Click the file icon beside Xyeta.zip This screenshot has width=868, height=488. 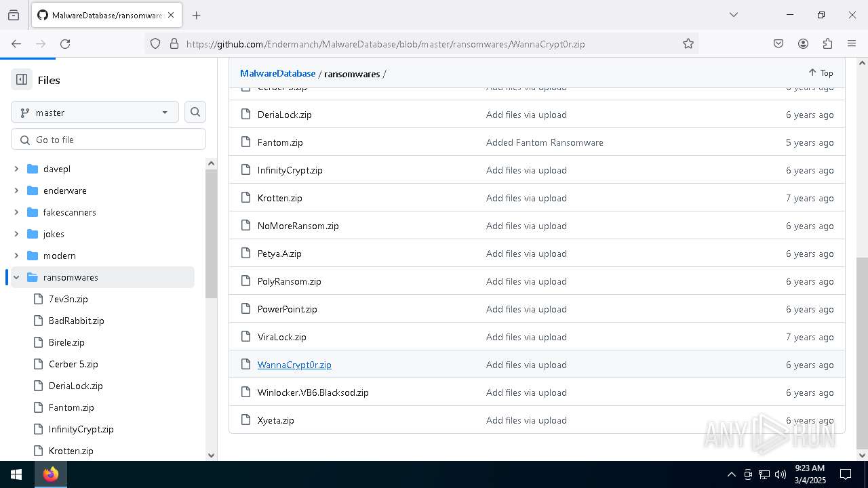(x=246, y=420)
